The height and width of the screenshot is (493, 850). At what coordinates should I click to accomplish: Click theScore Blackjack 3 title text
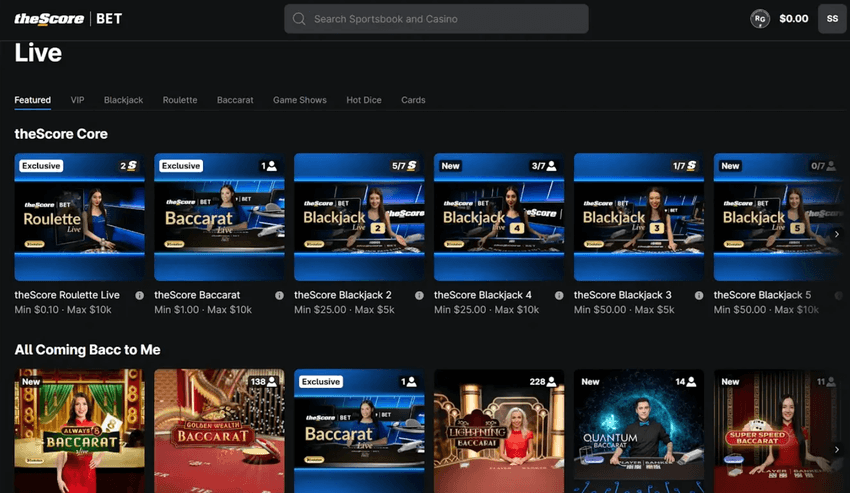623,295
